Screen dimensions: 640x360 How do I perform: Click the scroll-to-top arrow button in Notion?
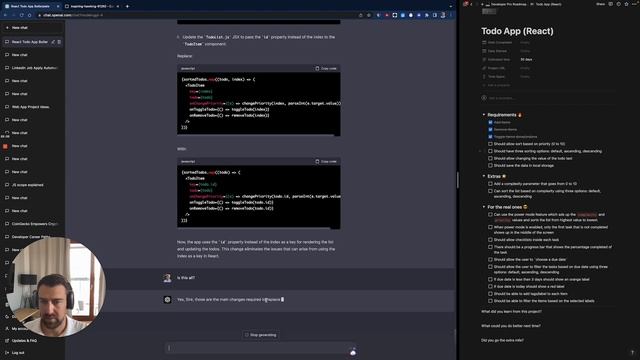[x=632, y=352]
